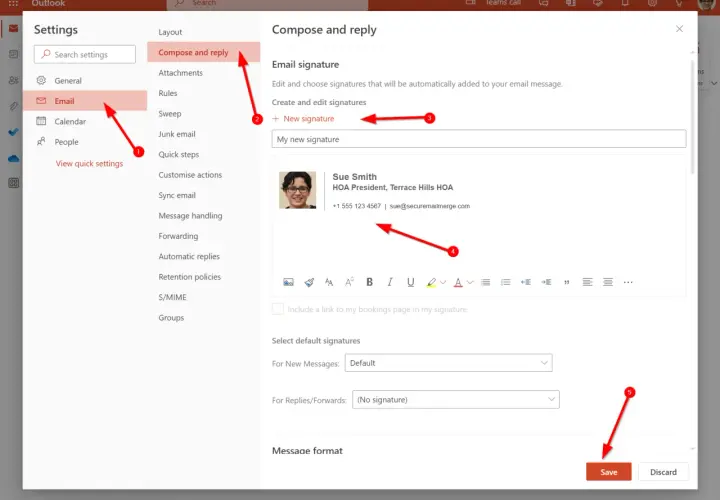720x500 pixels.
Task: Open Junk email settings page
Action: click(x=203, y=134)
